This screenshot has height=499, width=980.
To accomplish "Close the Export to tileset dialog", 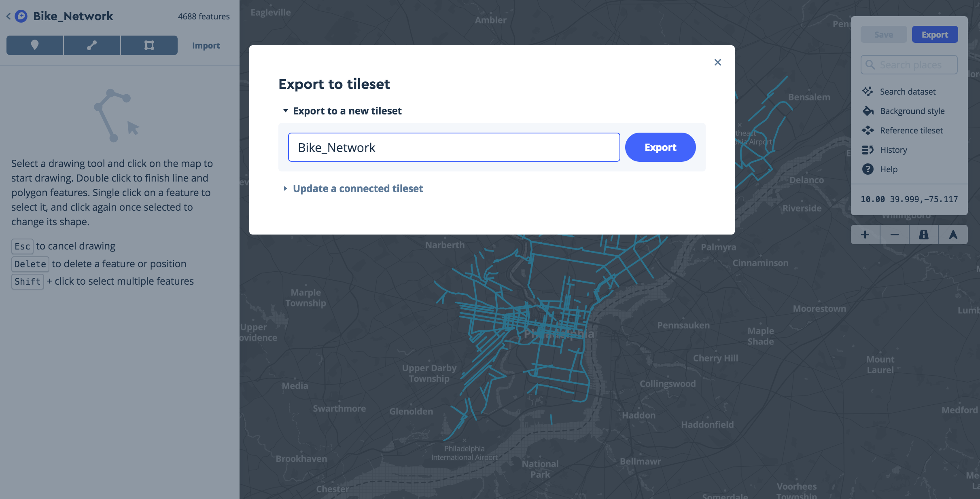I will tap(717, 62).
